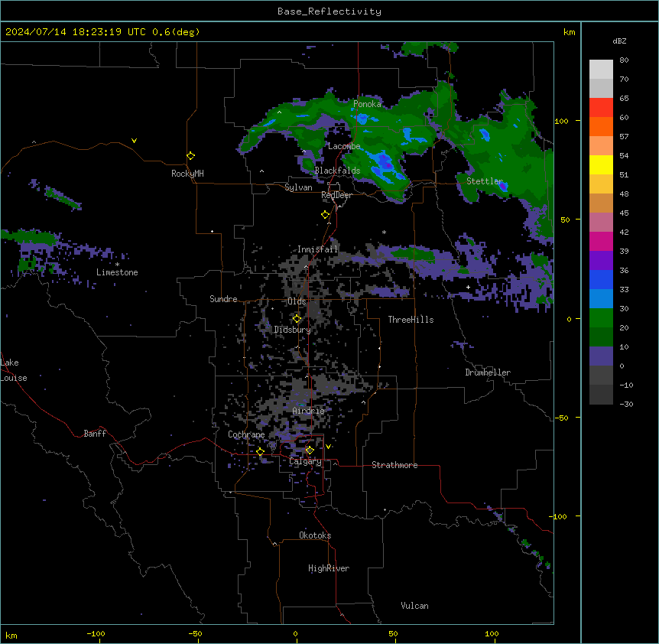Viewport: 659px width, 644px height.
Task: Click the Stettler city label
Action: point(485,181)
